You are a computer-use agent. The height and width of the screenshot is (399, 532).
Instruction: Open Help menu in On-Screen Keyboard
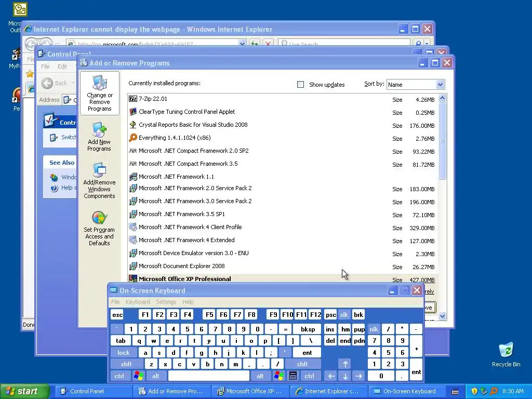point(188,302)
